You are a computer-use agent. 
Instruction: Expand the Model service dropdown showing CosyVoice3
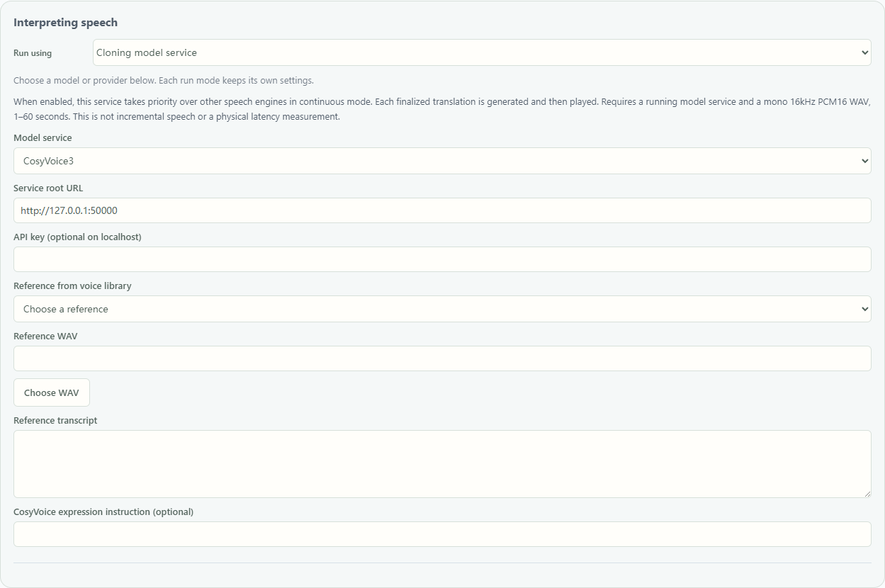click(x=442, y=161)
